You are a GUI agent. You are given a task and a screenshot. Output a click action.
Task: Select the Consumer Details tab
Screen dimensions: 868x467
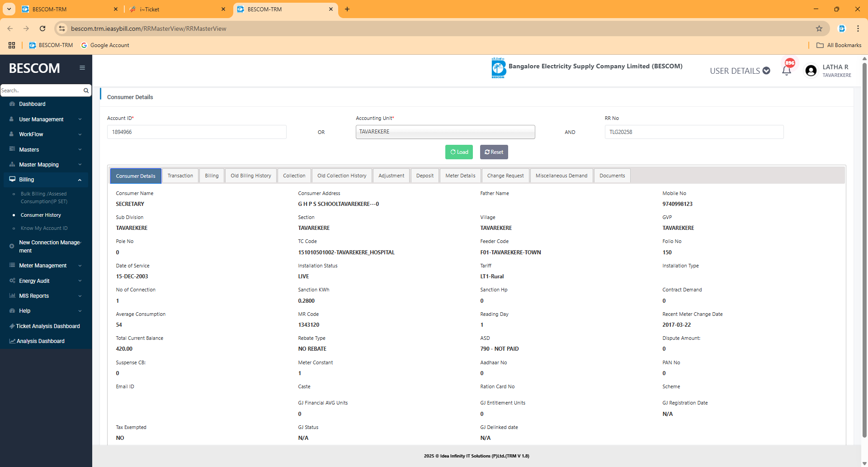click(x=136, y=176)
